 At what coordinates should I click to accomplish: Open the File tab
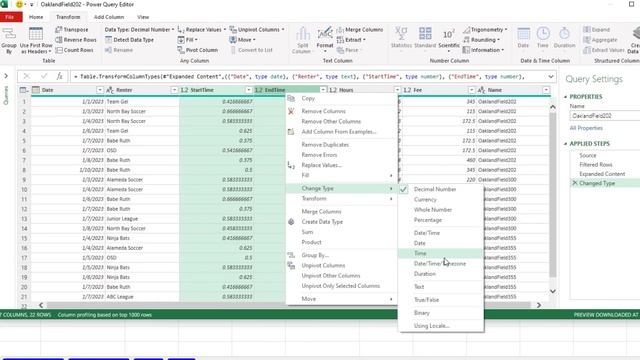coord(10,17)
